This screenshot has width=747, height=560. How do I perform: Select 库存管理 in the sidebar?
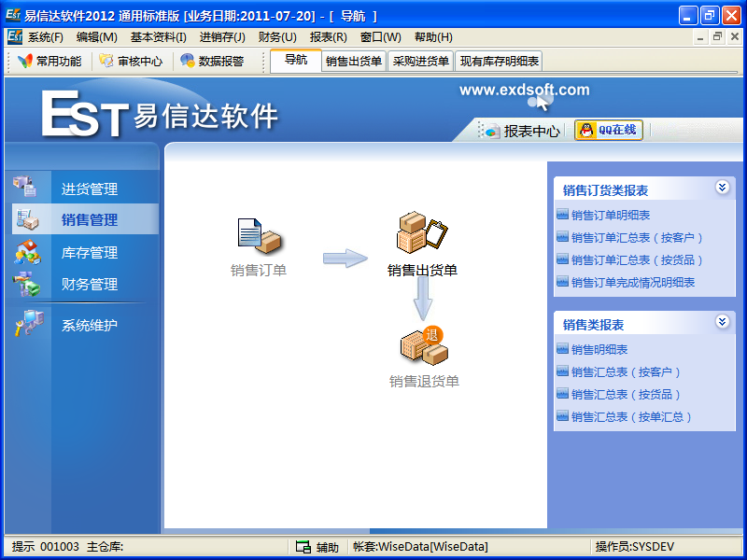89,253
